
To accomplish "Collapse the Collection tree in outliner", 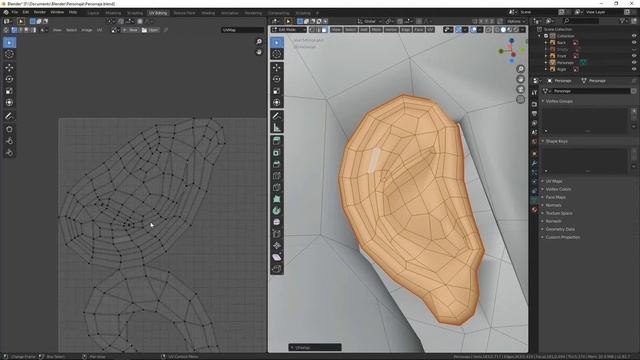I will tap(540, 36).
